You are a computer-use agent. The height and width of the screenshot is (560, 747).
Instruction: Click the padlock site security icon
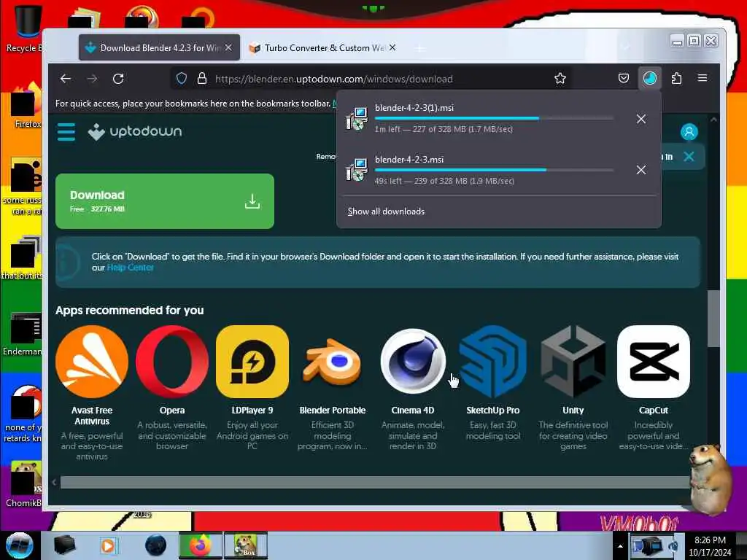(x=202, y=79)
